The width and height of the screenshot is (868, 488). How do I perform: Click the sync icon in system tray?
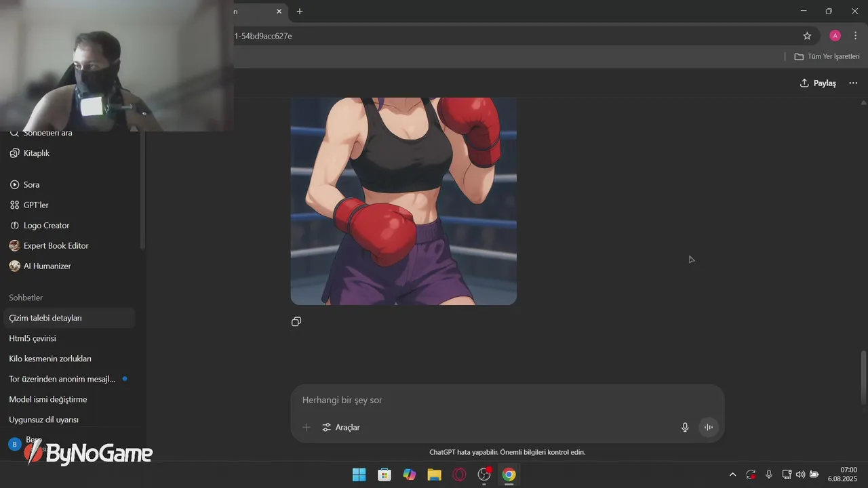tap(751, 474)
